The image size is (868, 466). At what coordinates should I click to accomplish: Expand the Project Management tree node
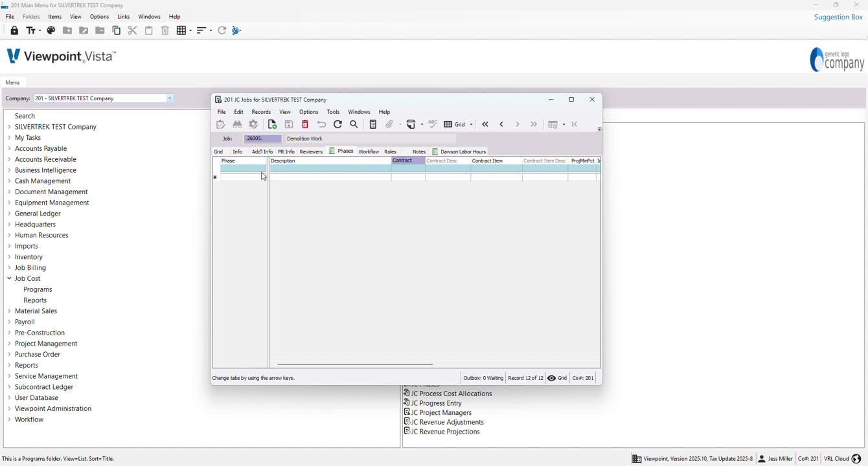click(x=9, y=344)
